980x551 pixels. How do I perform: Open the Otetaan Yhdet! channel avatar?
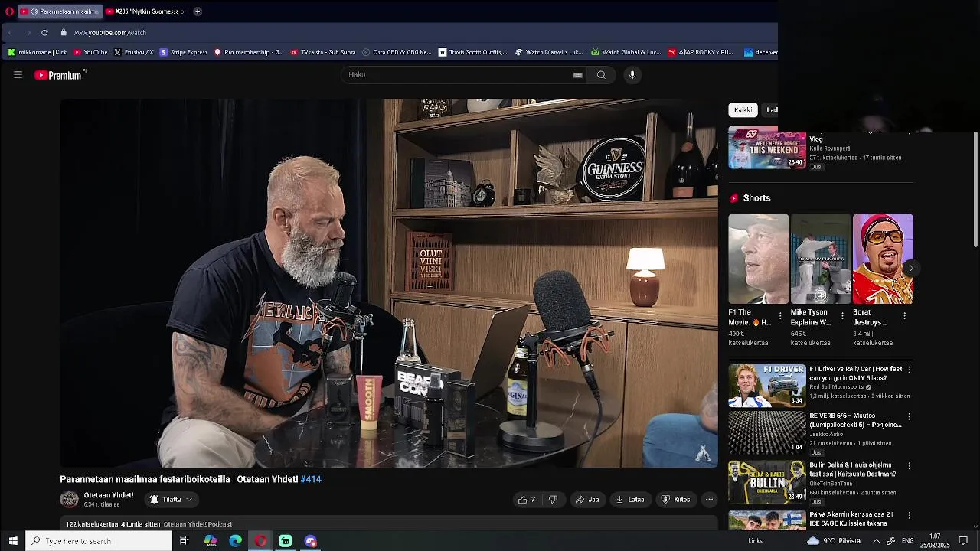click(x=70, y=500)
